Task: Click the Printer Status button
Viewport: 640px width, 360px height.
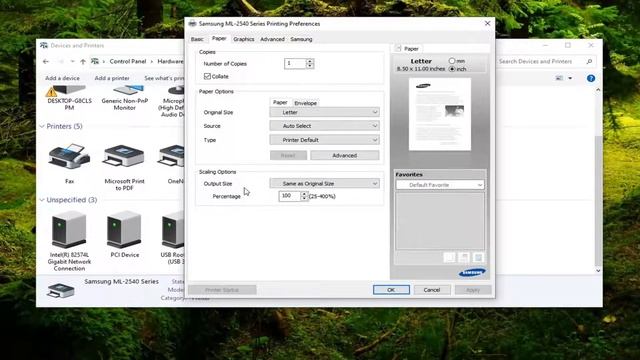Action: click(222, 290)
